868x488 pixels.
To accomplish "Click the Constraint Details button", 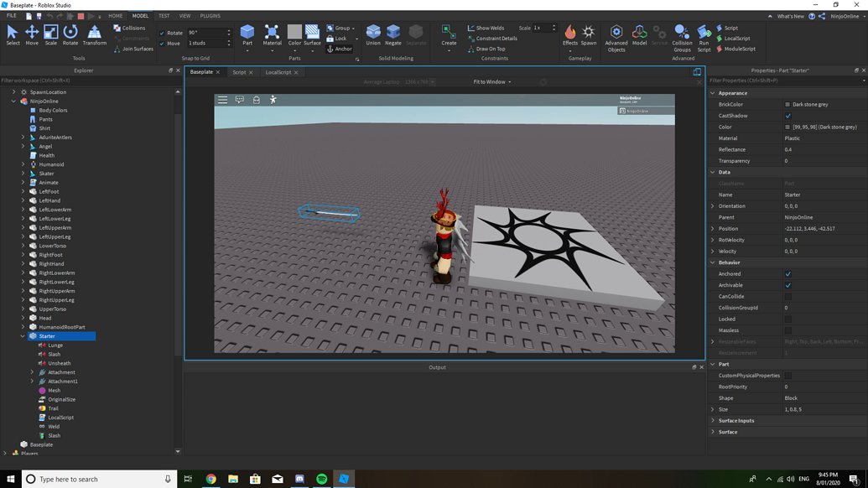I will (492, 39).
